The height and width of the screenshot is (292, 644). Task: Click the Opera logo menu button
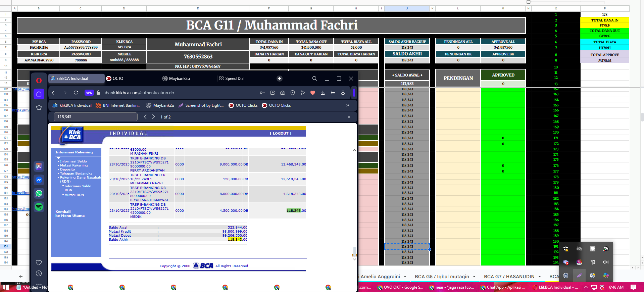click(39, 81)
